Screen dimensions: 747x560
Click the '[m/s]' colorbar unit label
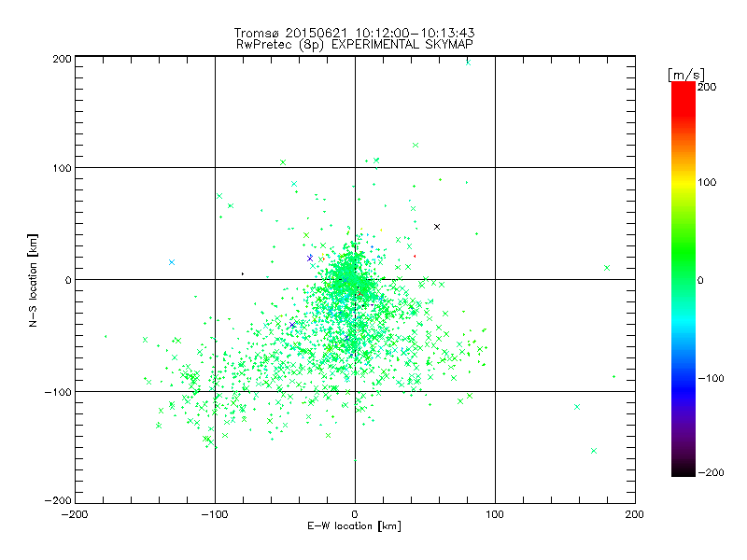[686, 75]
